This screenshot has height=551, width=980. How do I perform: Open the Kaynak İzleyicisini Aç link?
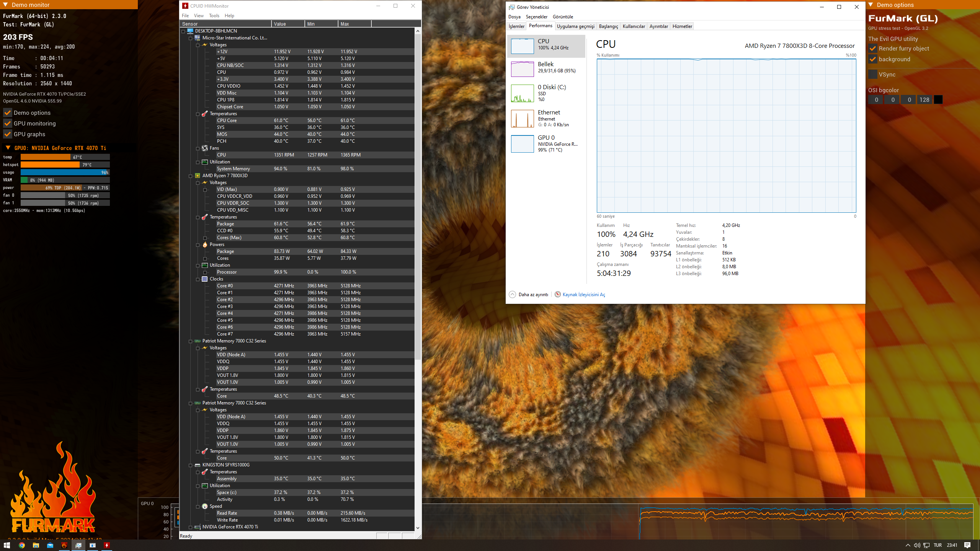click(583, 295)
